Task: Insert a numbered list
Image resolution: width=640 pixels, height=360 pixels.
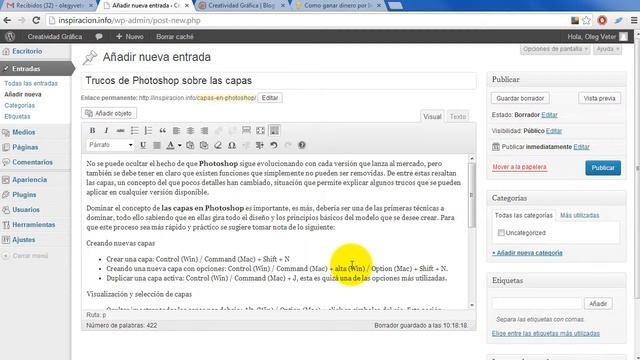Action: pyautogui.click(x=148, y=131)
